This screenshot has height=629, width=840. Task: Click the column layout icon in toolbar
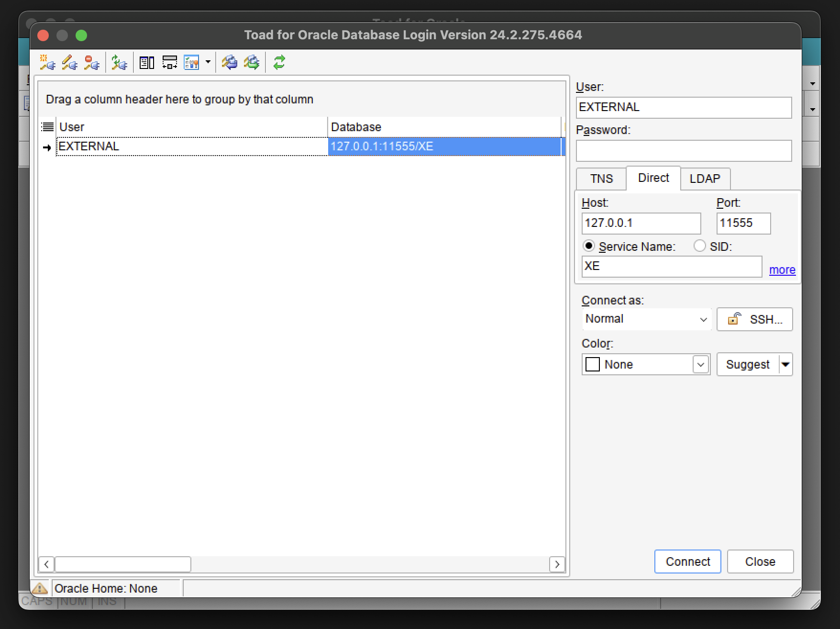(x=146, y=63)
